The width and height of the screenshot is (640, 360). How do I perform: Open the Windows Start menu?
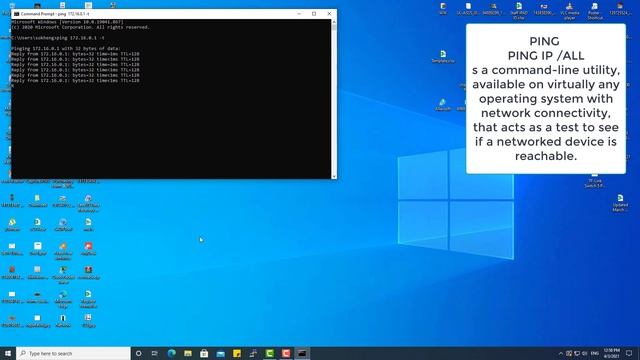(x=8, y=353)
